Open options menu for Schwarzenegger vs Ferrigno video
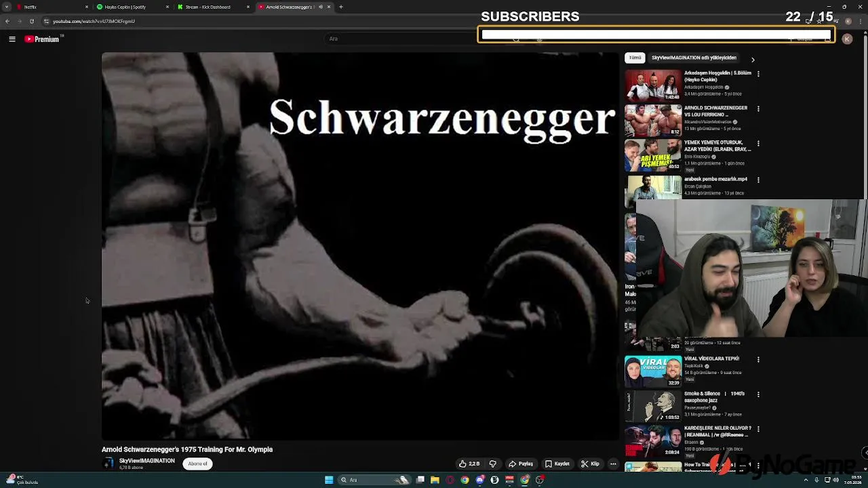The image size is (868, 488). point(758,108)
